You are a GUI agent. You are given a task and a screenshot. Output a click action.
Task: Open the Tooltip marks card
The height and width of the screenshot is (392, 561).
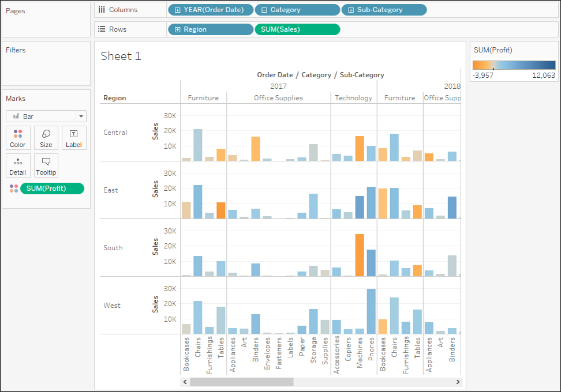(x=46, y=165)
